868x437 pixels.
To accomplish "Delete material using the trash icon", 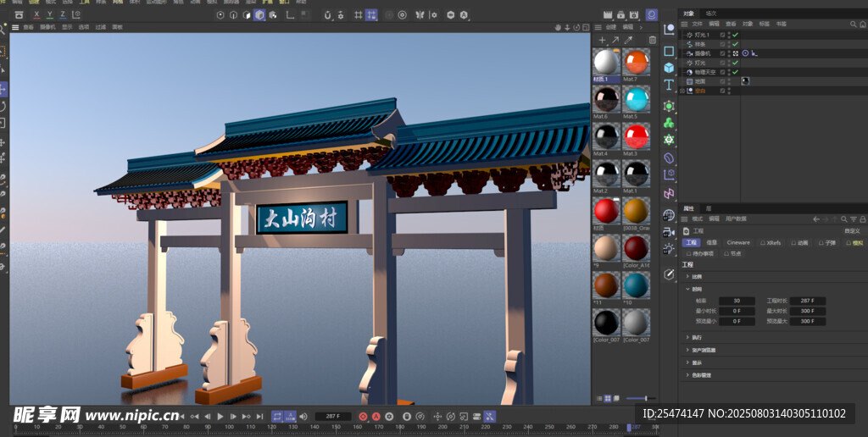I will tap(652, 40).
